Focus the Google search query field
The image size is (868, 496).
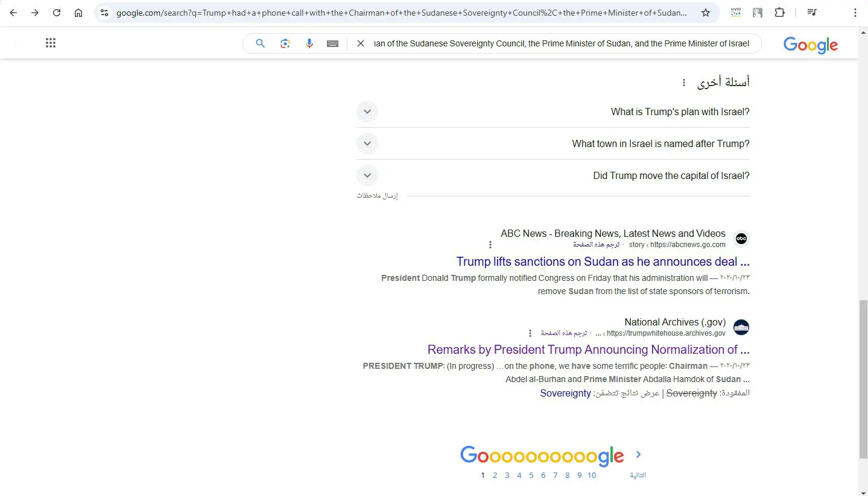(561, 43)
